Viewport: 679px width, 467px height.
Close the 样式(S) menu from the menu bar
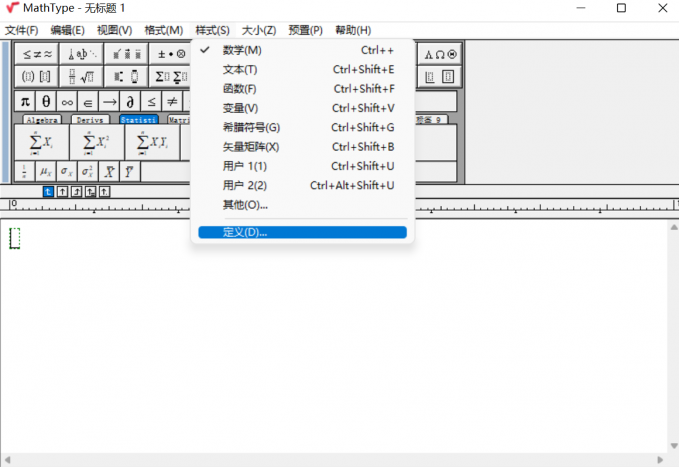pos(212,30)
